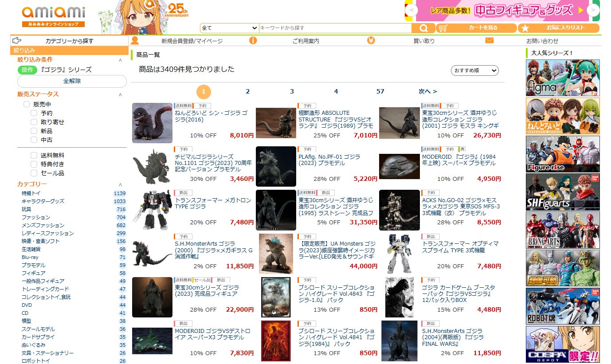Open ねんどろいど シン・ゴジラ product thumbnail

pyautogui.click(x=152, y=123)
